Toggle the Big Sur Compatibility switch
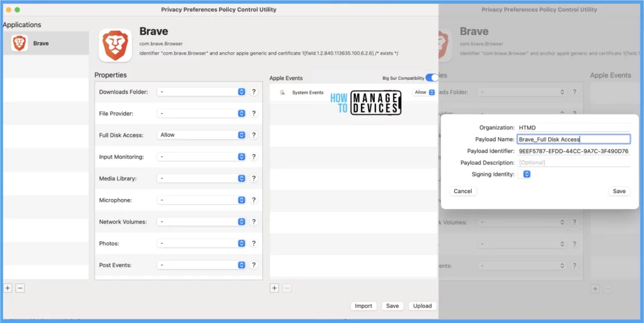Image resolution: width=644 pixels, height=323 pixels. (431, 78)
